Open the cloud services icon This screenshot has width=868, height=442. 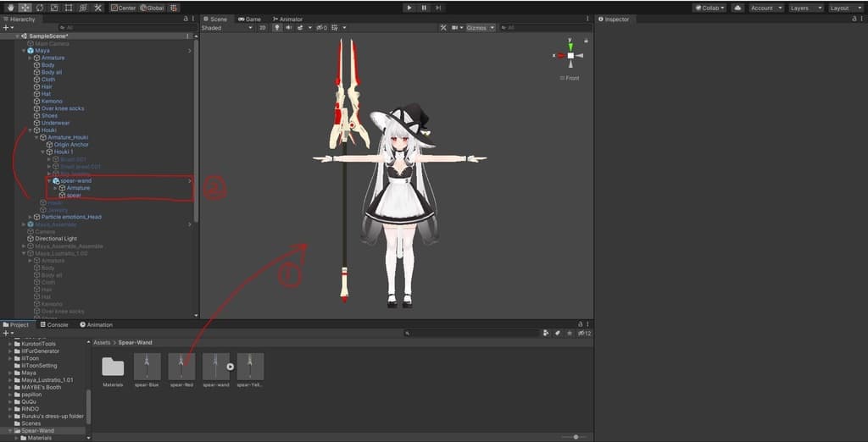(737, 8)
